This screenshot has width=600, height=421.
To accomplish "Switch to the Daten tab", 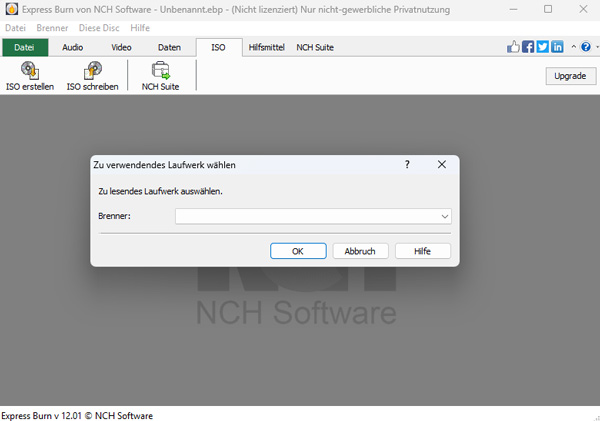I will click(170, 47).
